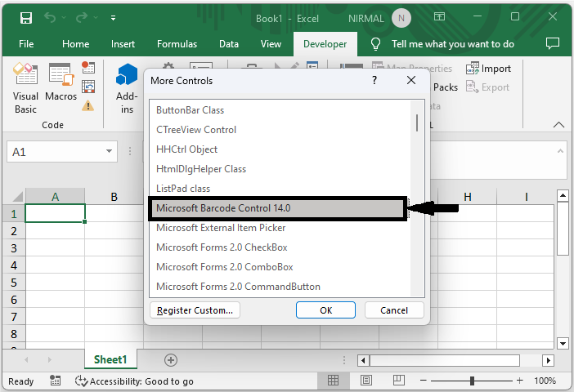The width and height of the screenshot is (574, 392).
Task: Select Microsoft Forms 2.0 CheckBox
Action: 280,247
